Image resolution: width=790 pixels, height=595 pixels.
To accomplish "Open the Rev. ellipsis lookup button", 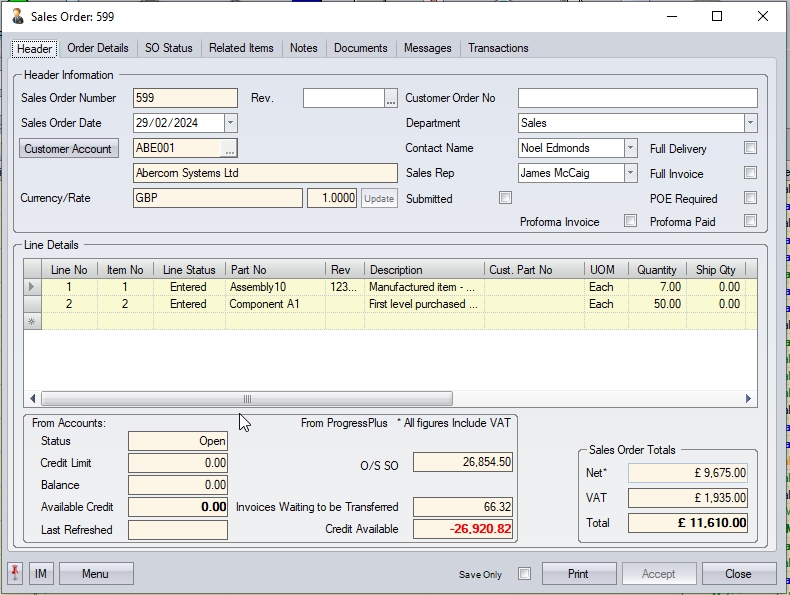I will (x=391, y=98).
